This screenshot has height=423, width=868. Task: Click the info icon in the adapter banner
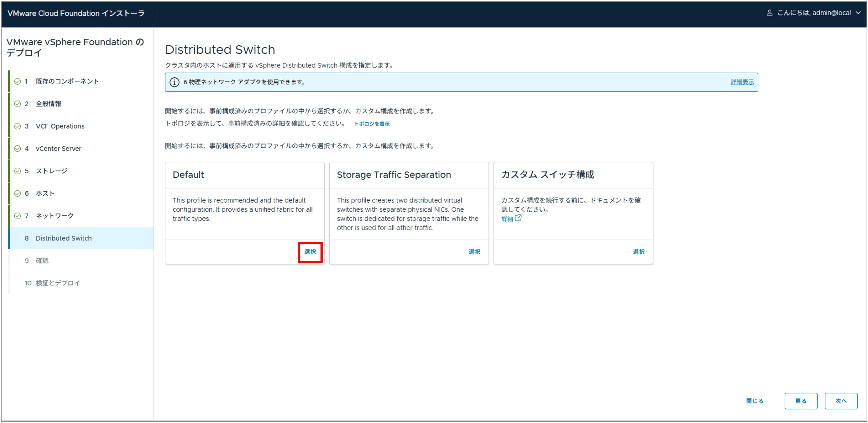pos(174,82)
